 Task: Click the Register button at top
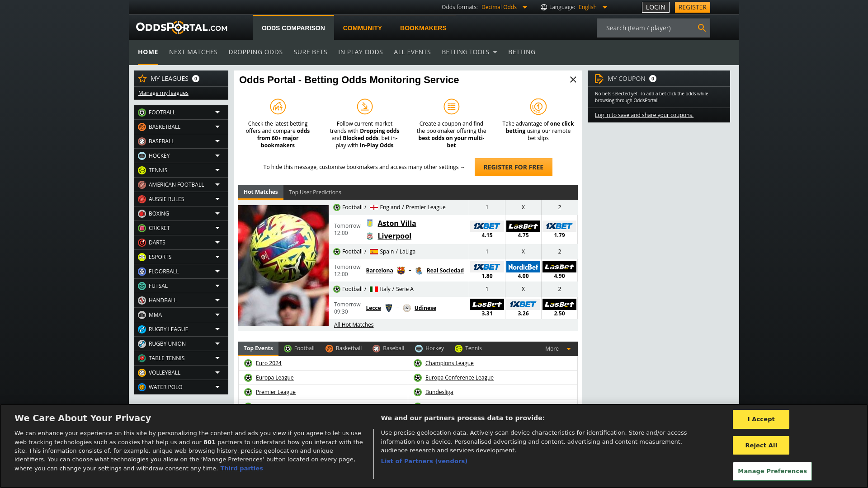(x=692, y=7)
